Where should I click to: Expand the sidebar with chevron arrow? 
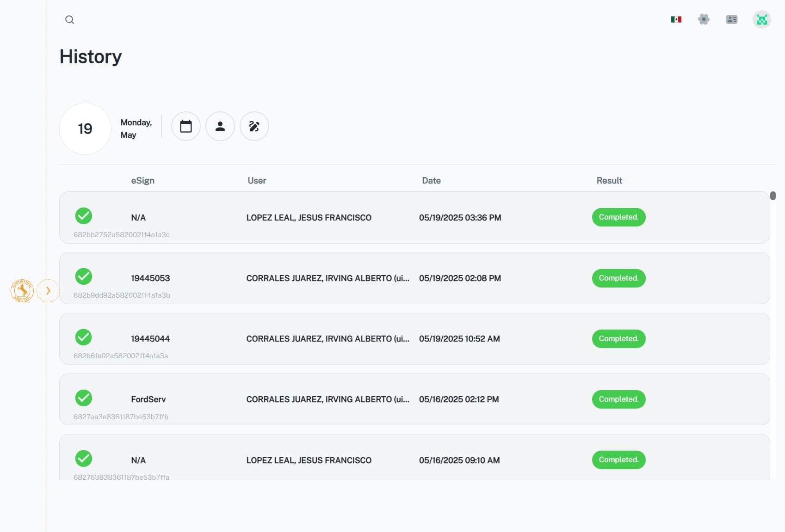point(48,291)
